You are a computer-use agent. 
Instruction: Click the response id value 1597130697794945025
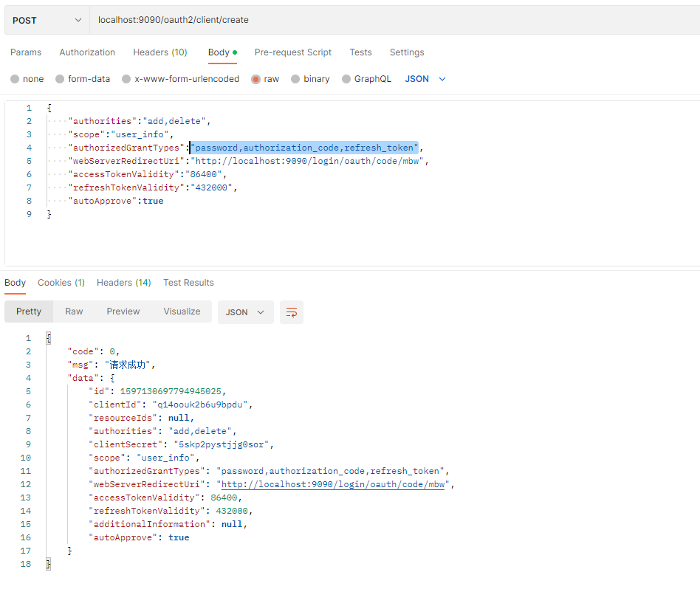click(171, 391)
